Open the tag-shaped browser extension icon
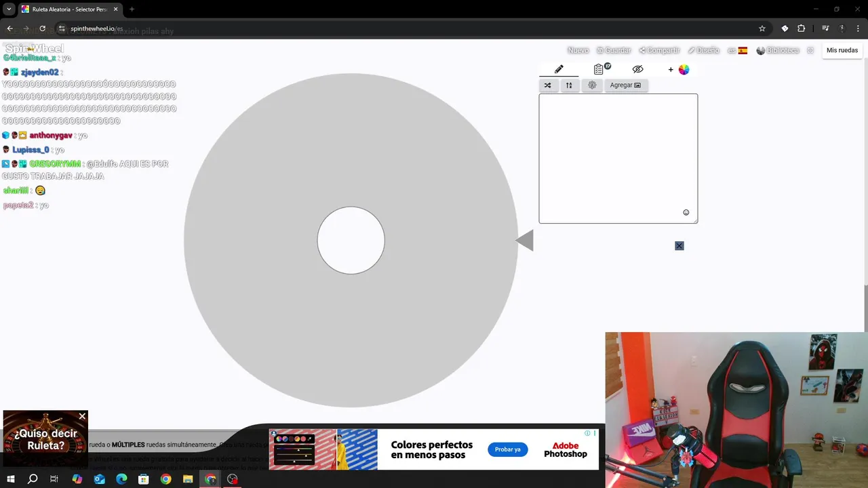 tap(785, 28)
